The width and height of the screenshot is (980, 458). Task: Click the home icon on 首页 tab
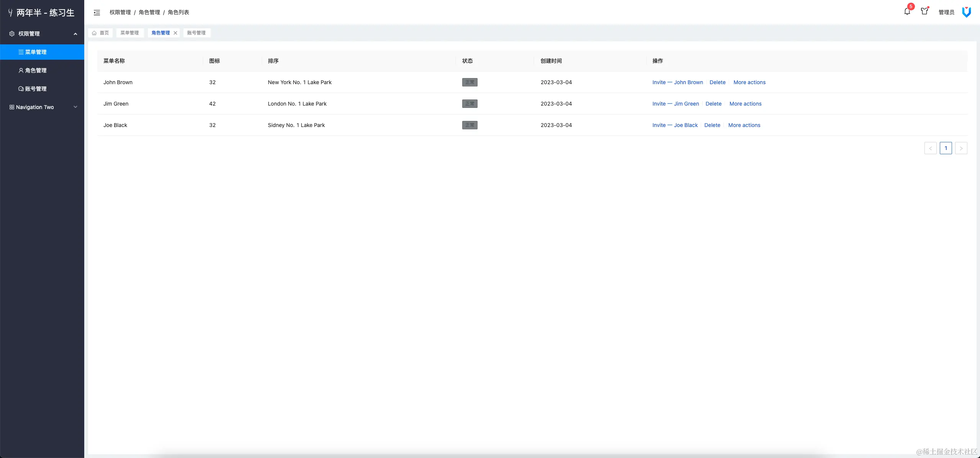point(94,33)
